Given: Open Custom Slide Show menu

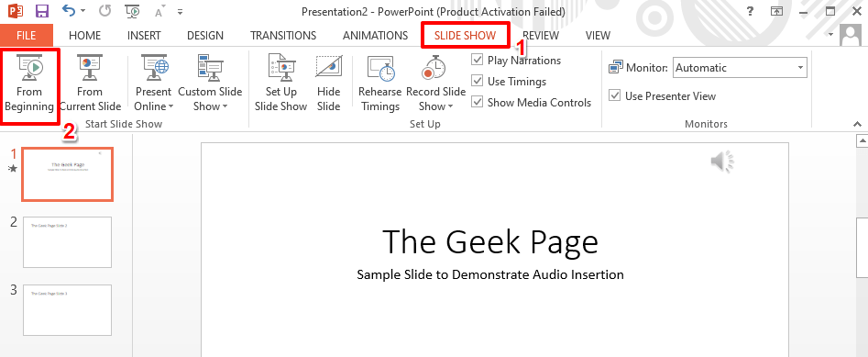Looking at the screenshot, I should click(210, 84).
